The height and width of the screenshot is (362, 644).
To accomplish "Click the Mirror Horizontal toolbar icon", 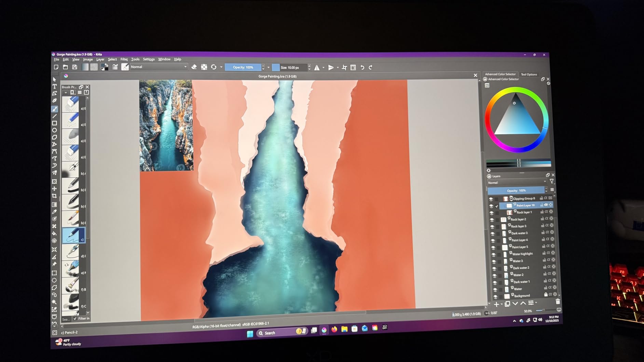I will coord(317,67).
